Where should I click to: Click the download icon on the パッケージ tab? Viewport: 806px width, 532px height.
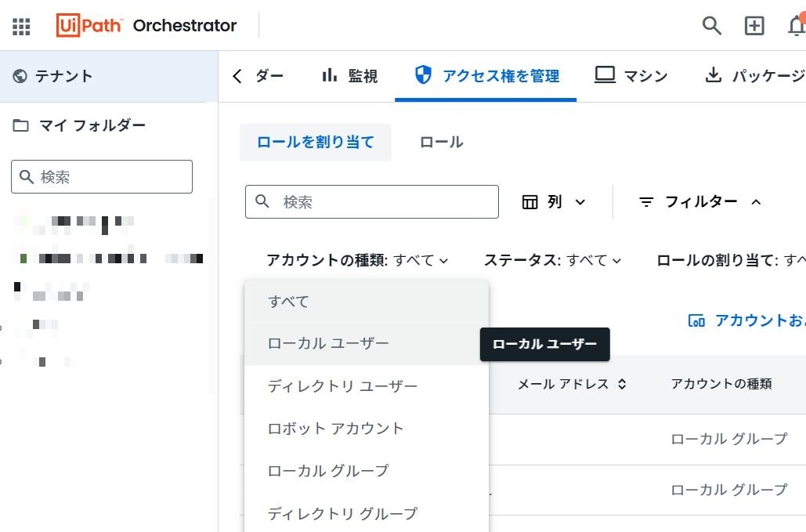[714, 74]
